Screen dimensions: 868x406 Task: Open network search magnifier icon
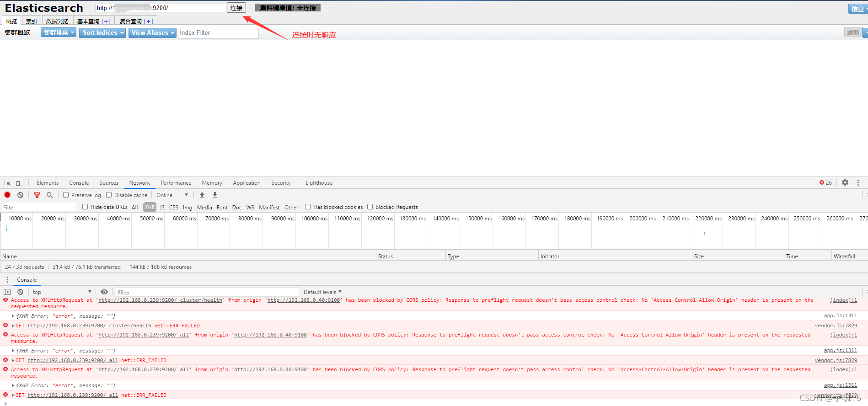tap(50, 195)
